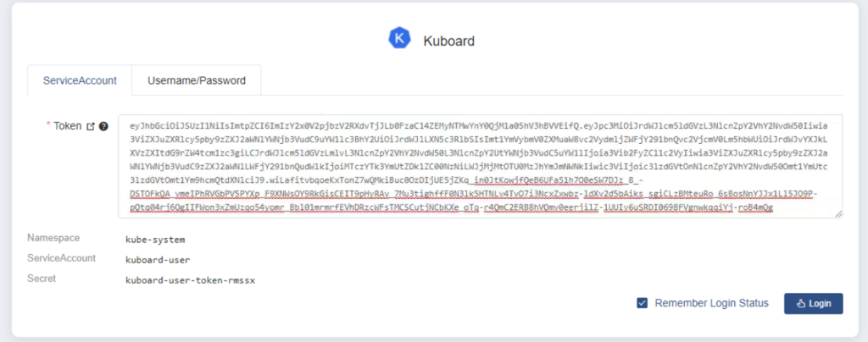Click the Kuboard hexagon logo icon
The image size is (868, 342).
pyautogui.click(x=399, y=38)
